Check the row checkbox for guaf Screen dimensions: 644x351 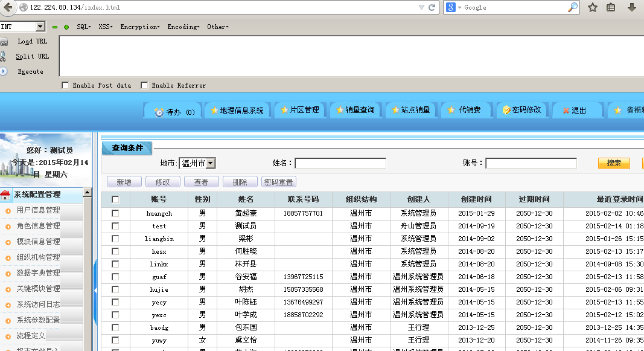click(x=115, y=277)
